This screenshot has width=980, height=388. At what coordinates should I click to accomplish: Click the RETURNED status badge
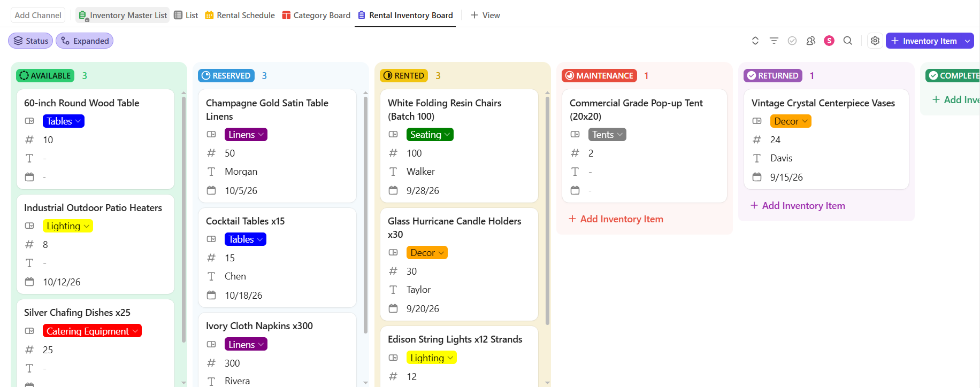(773, 75)
